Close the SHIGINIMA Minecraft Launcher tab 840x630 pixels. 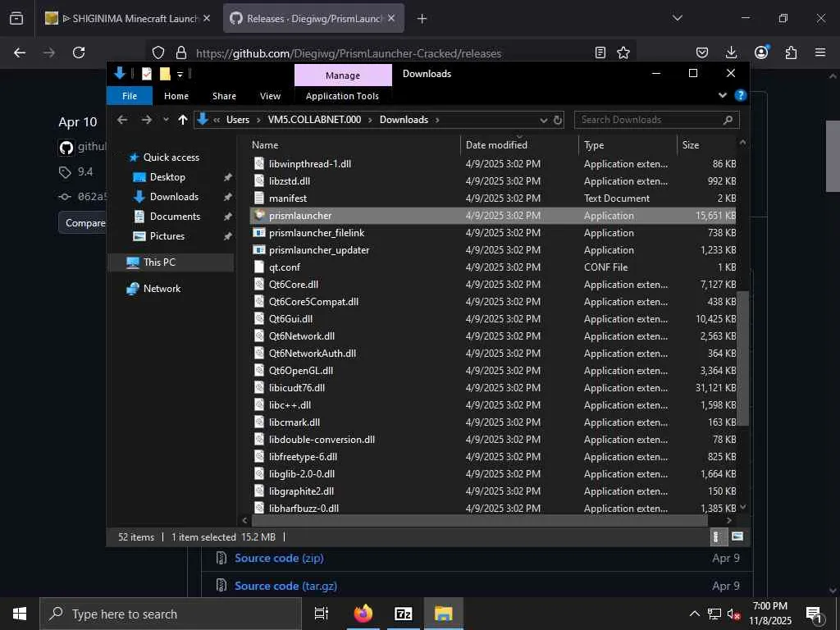click(x=207, y=18)
